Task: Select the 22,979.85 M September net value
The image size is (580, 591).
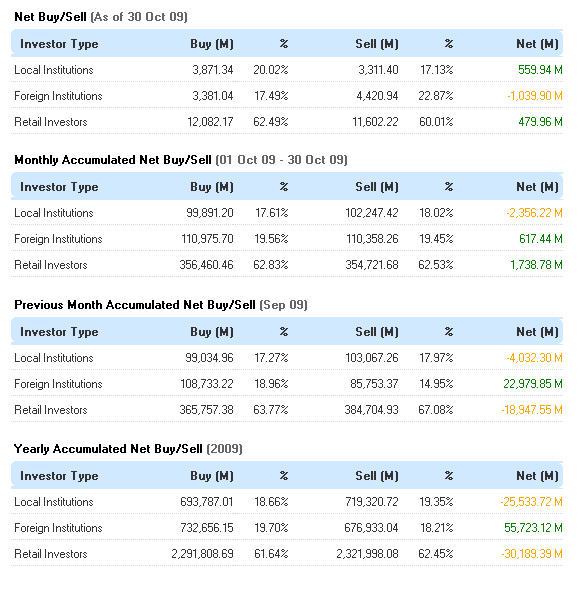Action: click(533, 384)
